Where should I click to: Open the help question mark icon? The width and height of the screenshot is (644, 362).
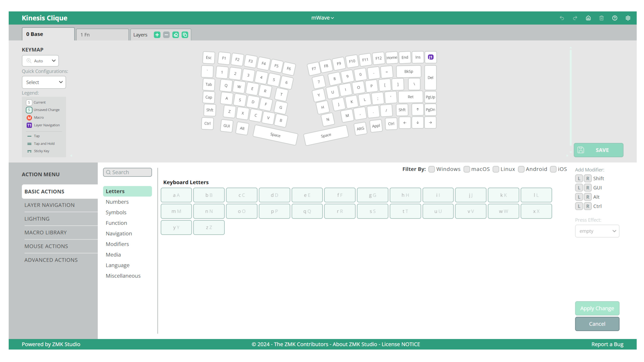tap(615, 18)
